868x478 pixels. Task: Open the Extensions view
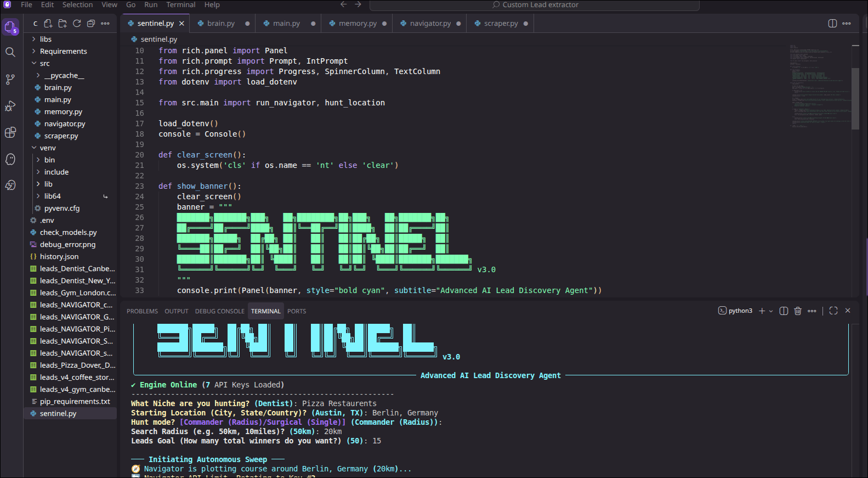point(10,132)
